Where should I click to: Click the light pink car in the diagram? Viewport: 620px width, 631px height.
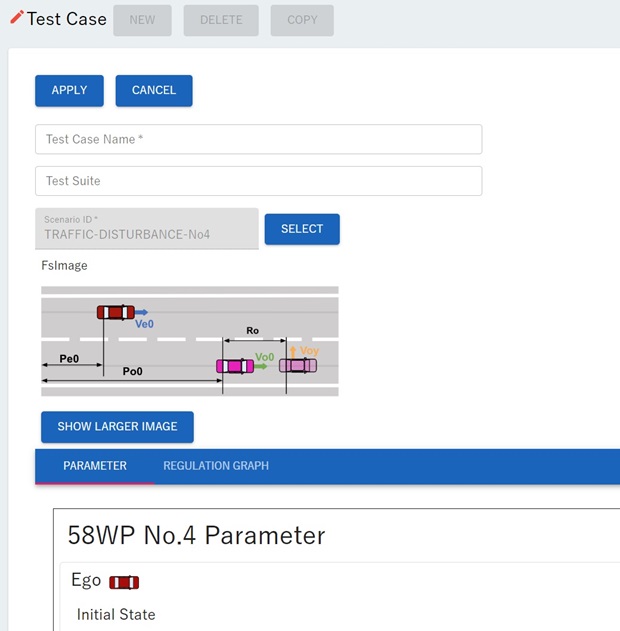pos(298,366)
